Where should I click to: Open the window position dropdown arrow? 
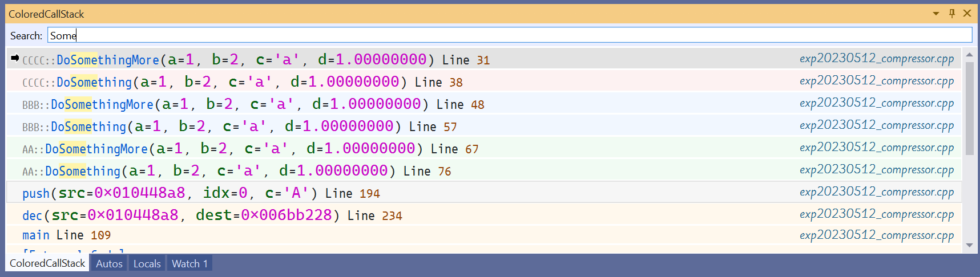936,14
